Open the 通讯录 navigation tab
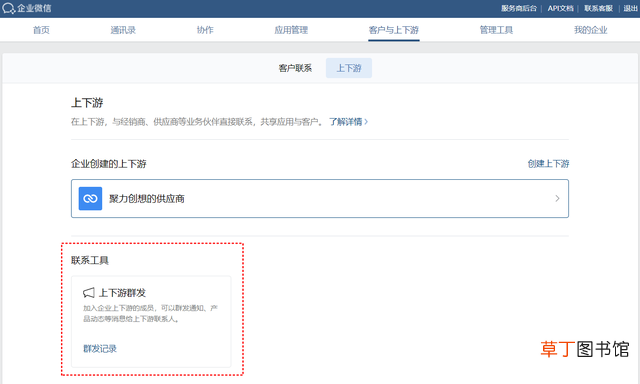640x384 pixels. [123, 30]
